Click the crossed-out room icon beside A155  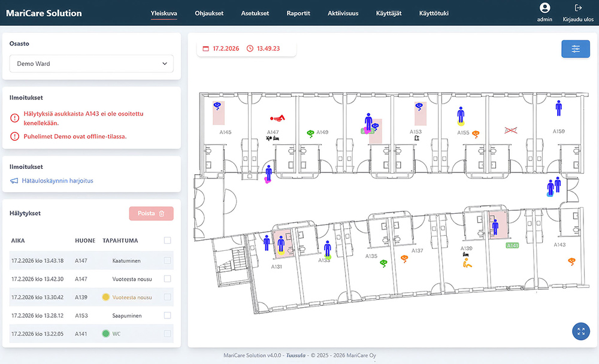coord(511,129)
